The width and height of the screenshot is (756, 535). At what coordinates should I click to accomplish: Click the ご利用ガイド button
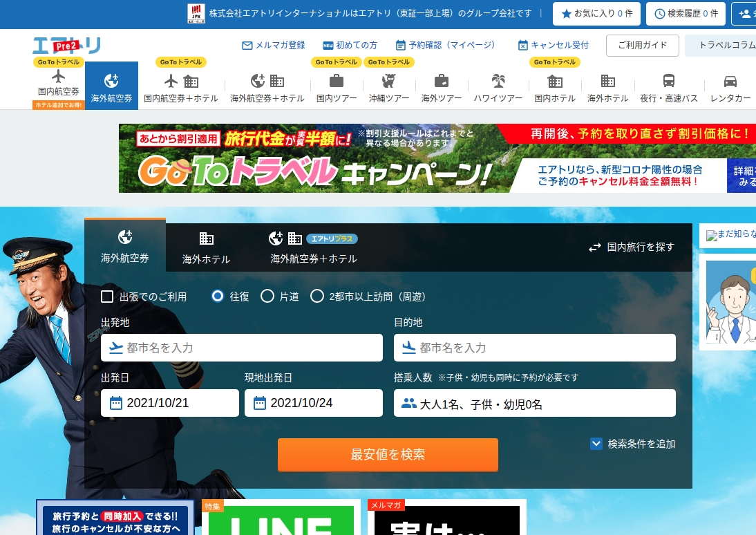(x=642, y=46)
